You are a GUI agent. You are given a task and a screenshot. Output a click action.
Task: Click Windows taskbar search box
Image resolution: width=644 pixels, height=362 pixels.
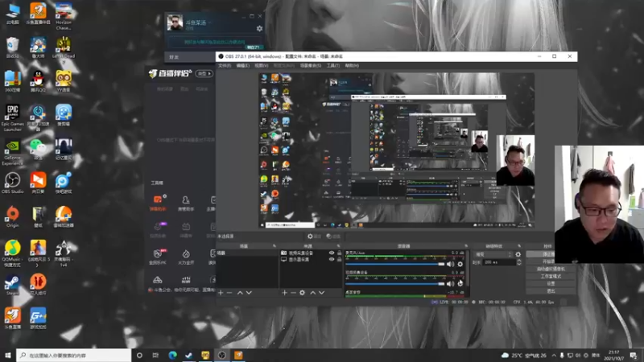click(73, 355)
